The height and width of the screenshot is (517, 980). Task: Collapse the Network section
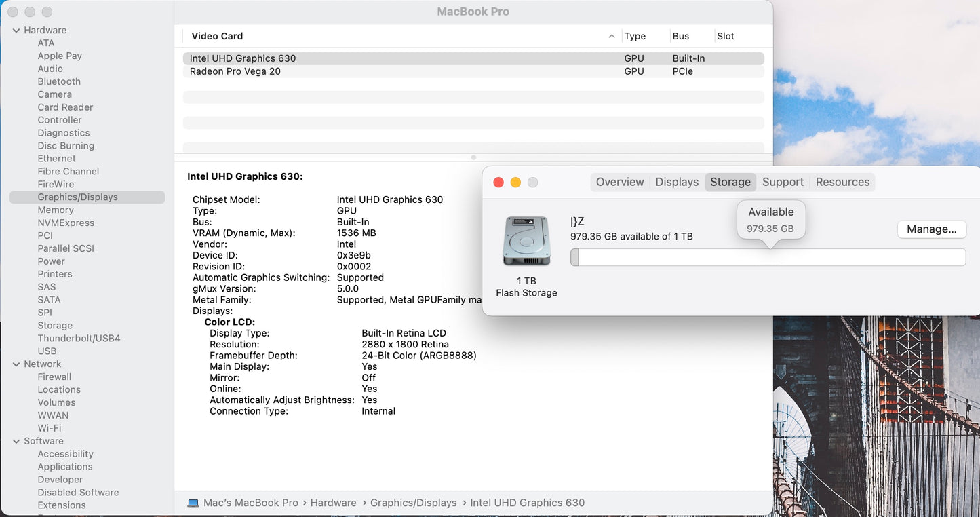tap(16, 364)
